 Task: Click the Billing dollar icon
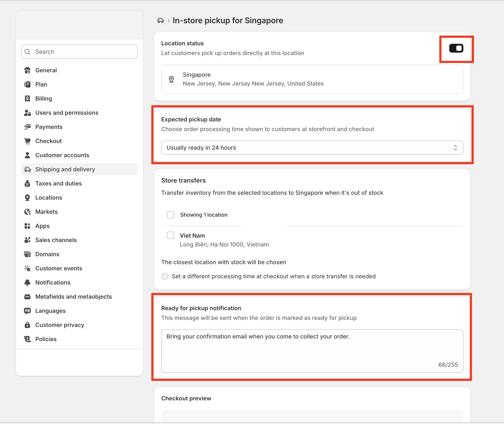[x=27, y=99]
